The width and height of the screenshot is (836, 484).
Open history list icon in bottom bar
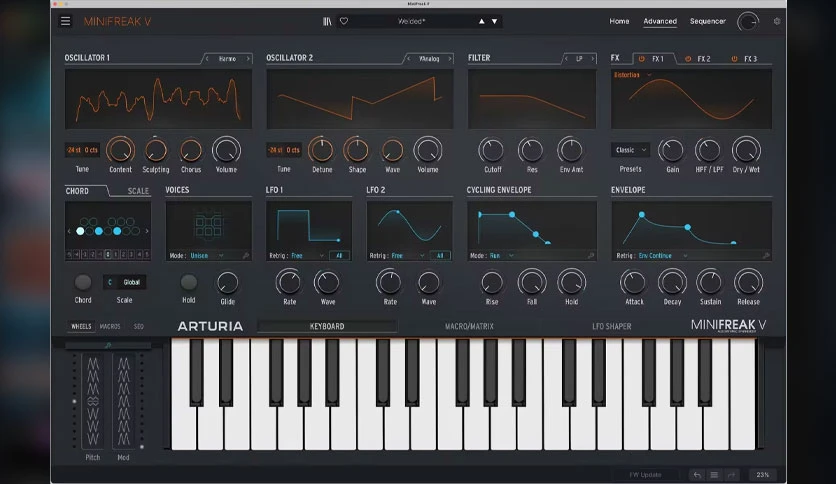pyautogui.click(x=714, y=474)
